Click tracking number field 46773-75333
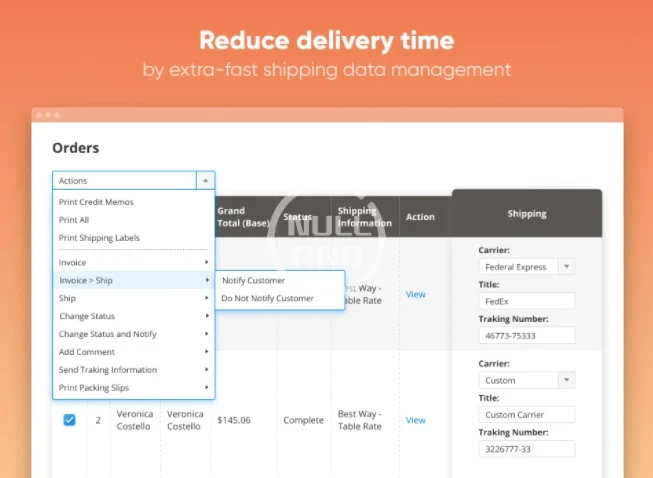Screen dimensions: 653x478 526,336
